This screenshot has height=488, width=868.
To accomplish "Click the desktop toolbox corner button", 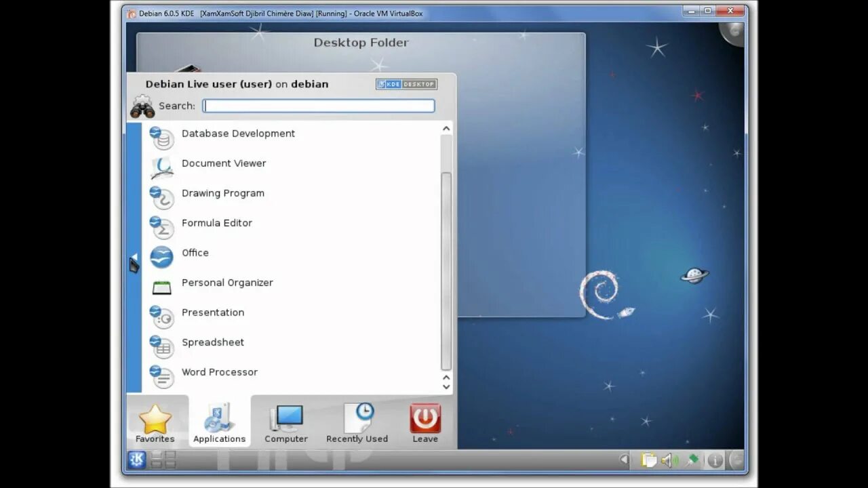I will [732, 33].
